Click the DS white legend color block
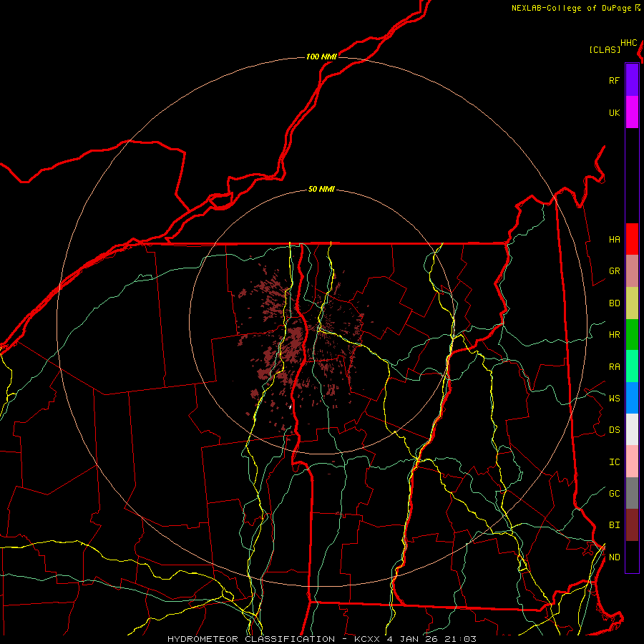 coord(632,429)
